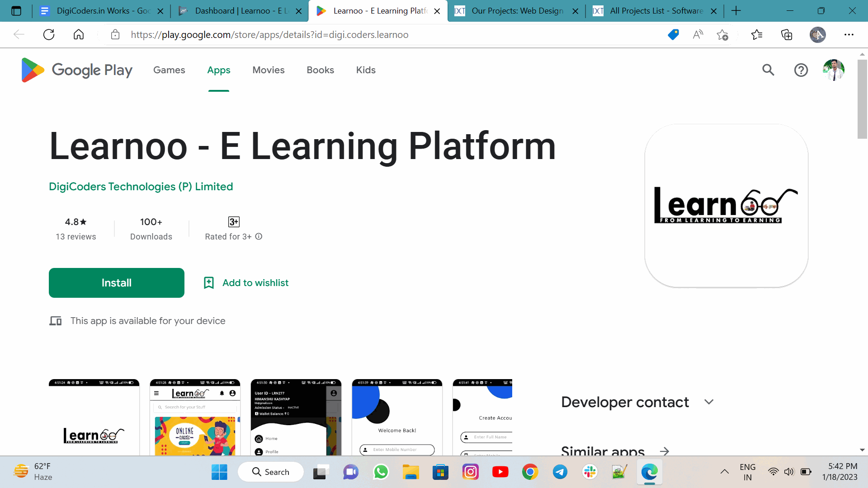Open the Wi-Fi network tray icon
Viewport: 868px width, 488px height.
(773, 472)
